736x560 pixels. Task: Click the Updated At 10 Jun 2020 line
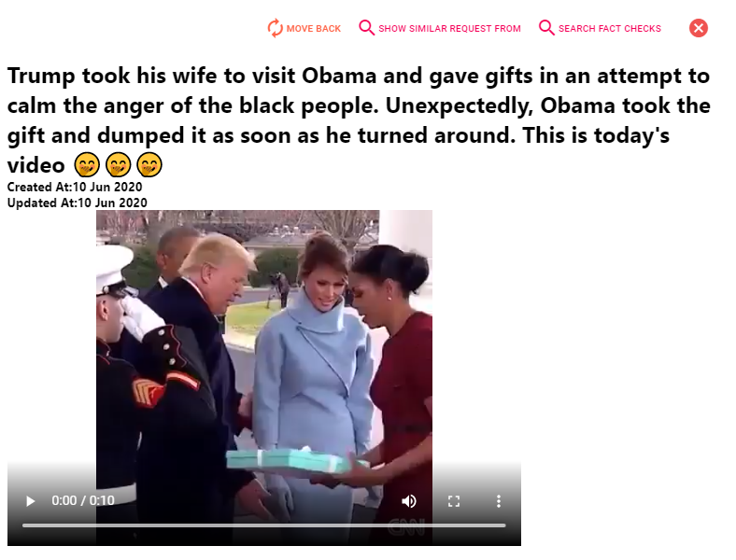tap(77, 203)
